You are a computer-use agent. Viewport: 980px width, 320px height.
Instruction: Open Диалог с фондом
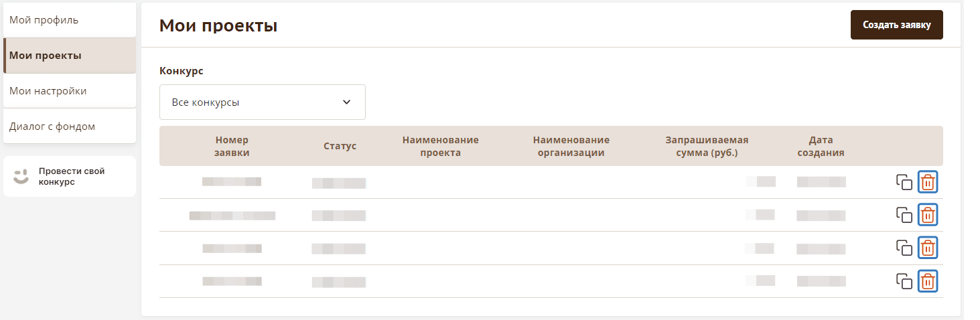coord(70,127)
